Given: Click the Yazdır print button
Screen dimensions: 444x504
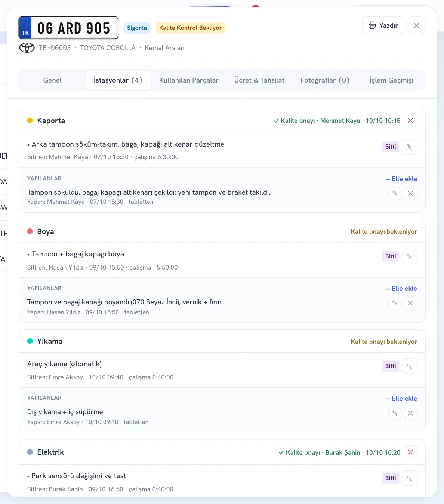Looking at the screenshot, I should coord(383,25).
